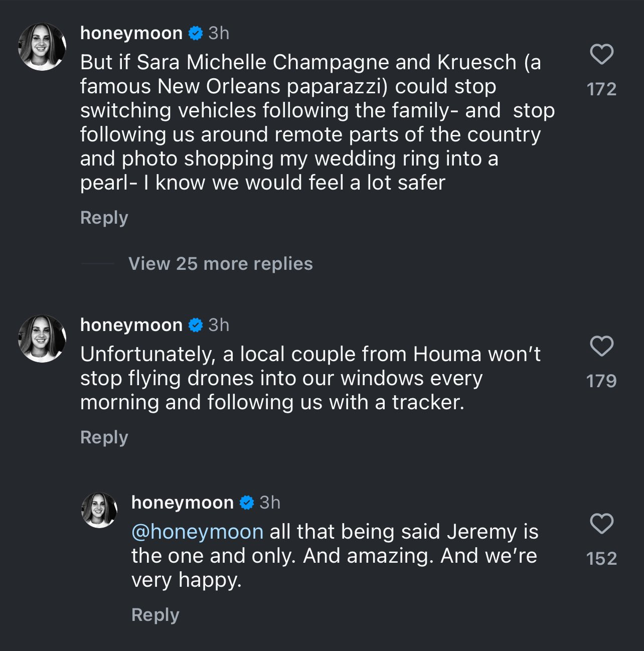
Task: View the 172 likes count
Action: tap(601, 89)
